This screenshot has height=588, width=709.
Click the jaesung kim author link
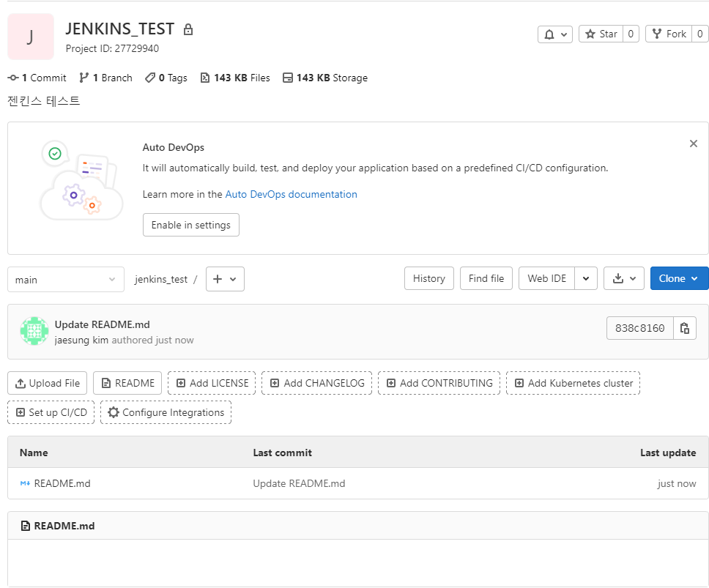(81, 340)
